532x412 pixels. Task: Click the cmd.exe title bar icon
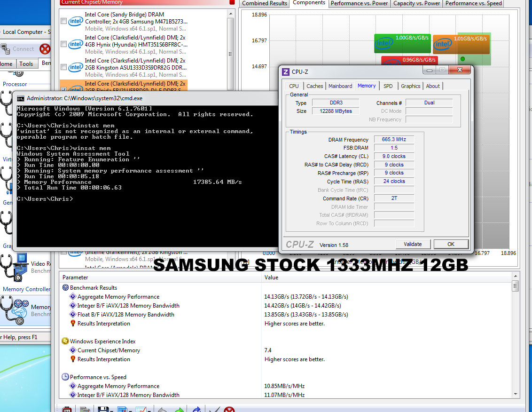point(21,98)
